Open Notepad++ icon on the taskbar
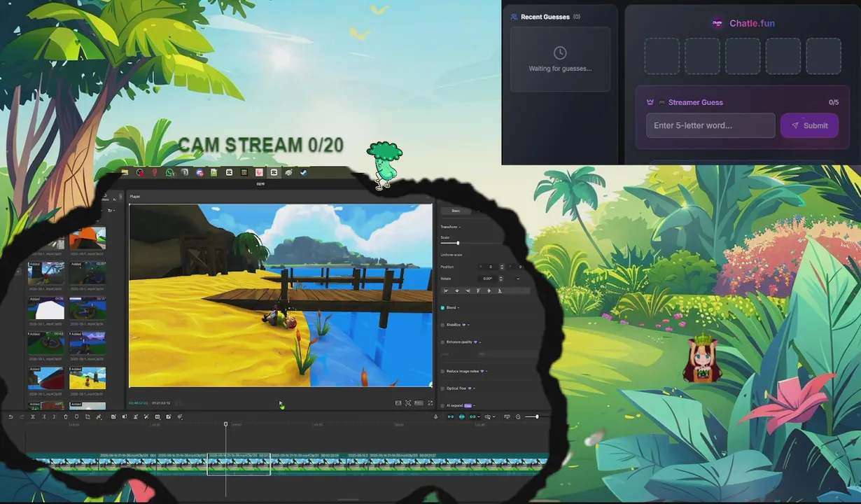 click(x=214, y=172)
